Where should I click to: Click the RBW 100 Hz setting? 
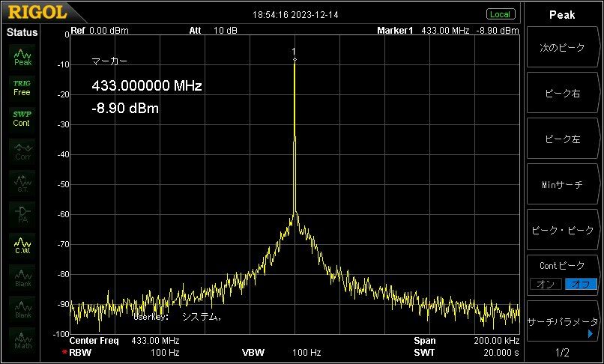coord(124,353)
